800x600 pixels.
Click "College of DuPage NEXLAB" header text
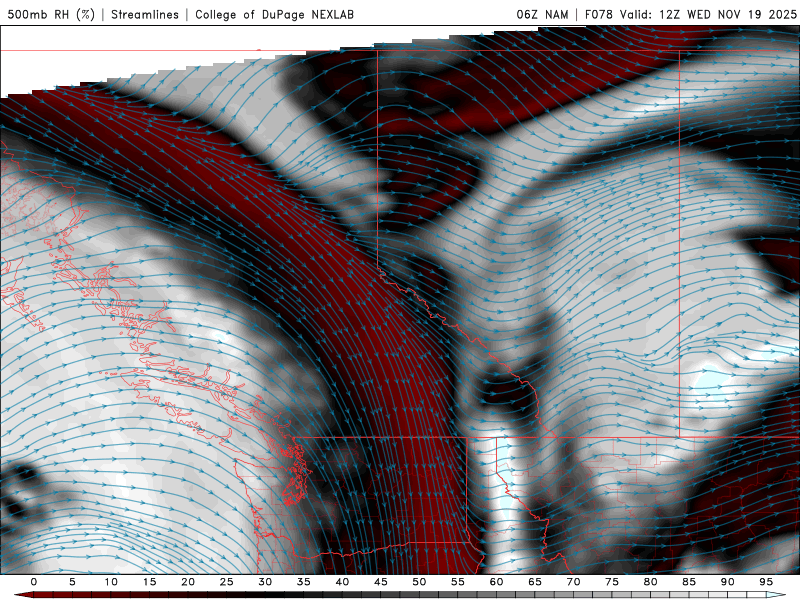(274, 14)
